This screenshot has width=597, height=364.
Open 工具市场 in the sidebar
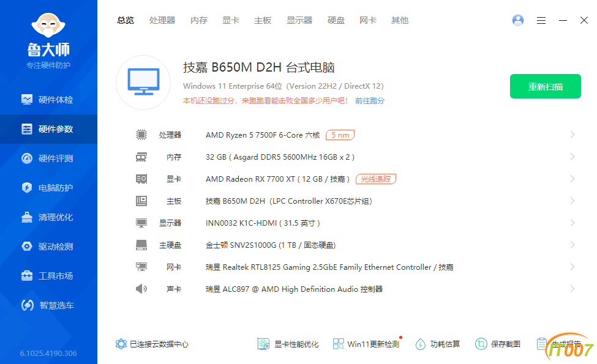pos(48,276)
